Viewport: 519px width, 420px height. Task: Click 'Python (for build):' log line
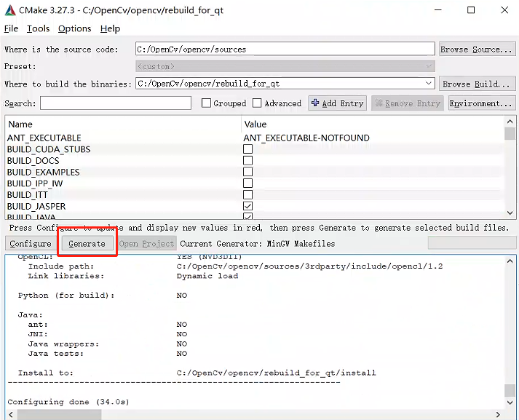(66, 296)
